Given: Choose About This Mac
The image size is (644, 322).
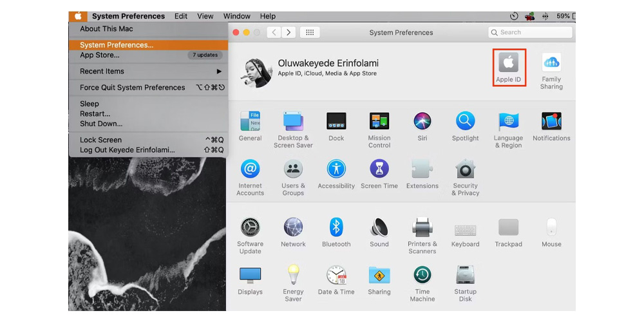Looking at the screenshot, I should click(x=148, y=29).
